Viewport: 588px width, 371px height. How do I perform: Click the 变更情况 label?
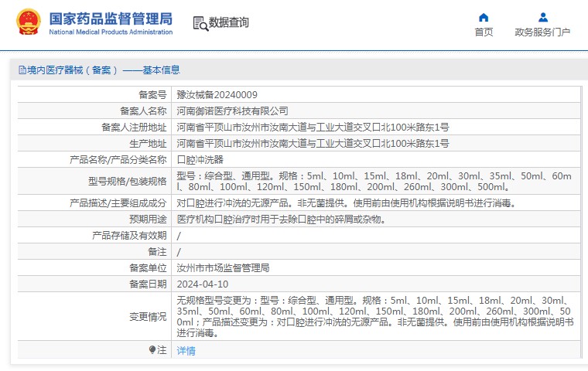point(148,317)
